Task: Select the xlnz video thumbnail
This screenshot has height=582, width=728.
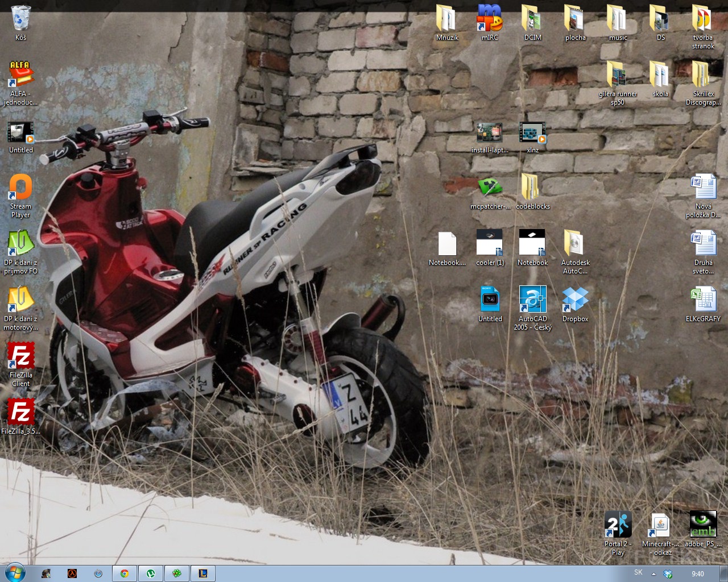Action: (x=532, y=132)
